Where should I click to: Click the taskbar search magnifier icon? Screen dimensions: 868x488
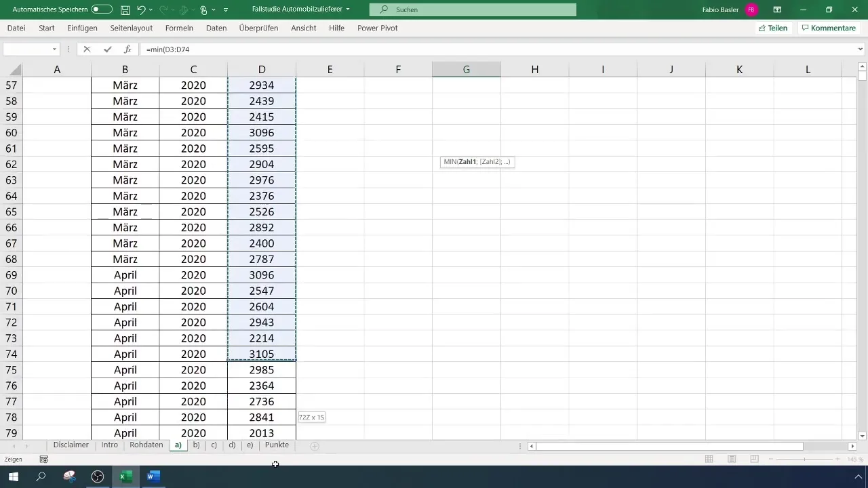pyautogui.click(x=41, y=476)
